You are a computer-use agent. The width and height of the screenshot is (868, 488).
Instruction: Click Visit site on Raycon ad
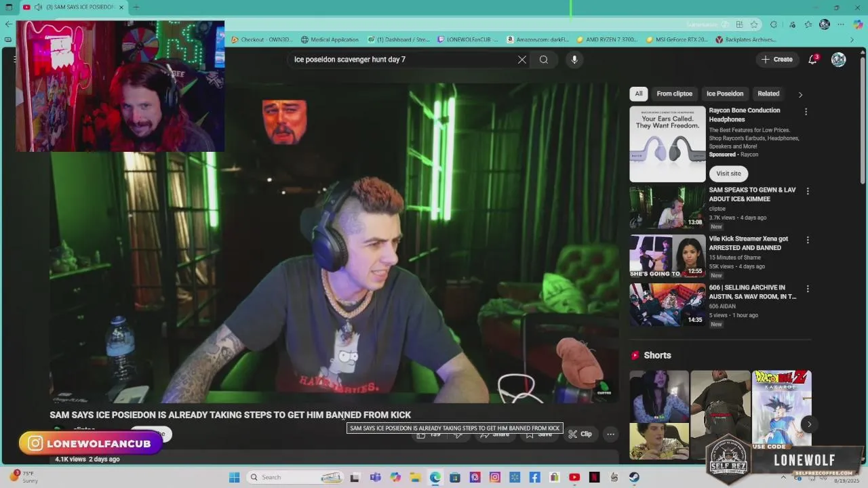coord(728,174)
